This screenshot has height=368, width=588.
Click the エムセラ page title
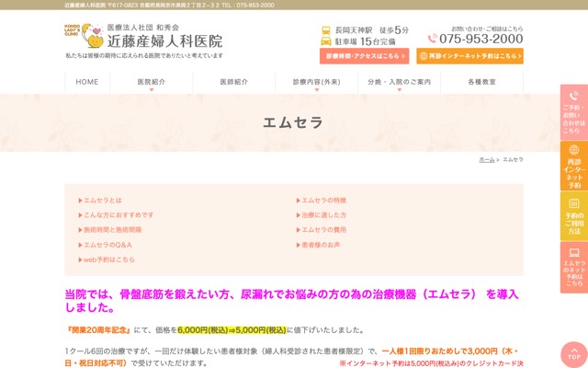point(293,122)
